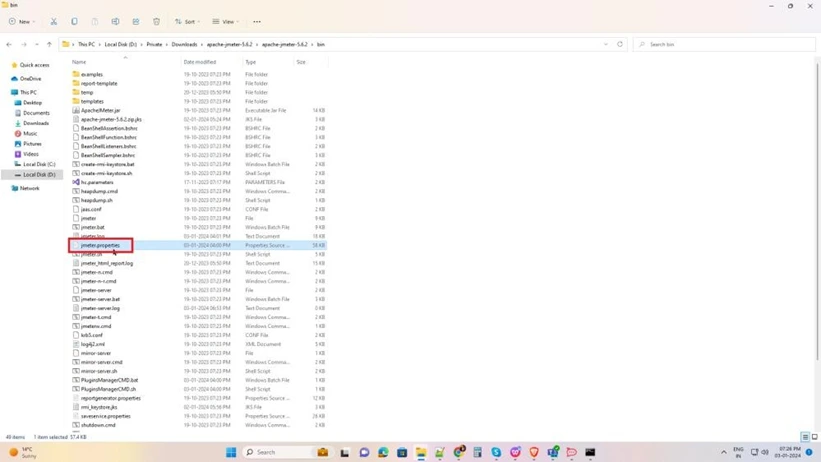Open the See more three-dot menu
This screenshot has height=462, width=821.
(x=257, y=21)
